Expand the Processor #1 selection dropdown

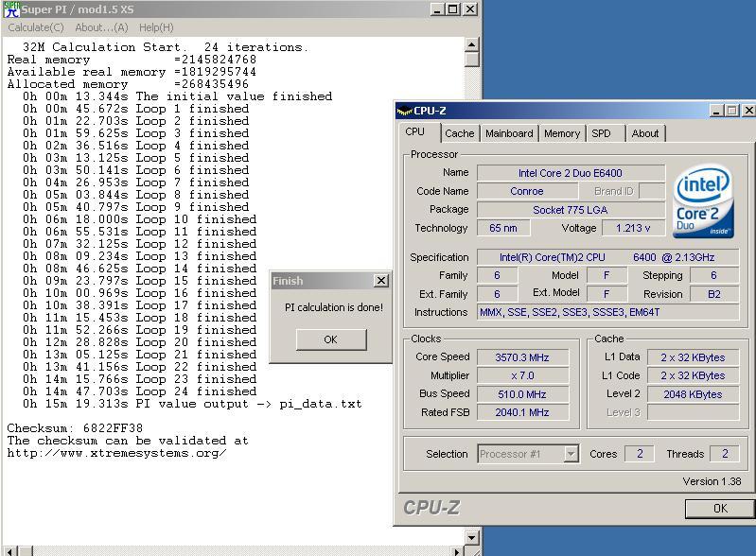tap(571, 454)
